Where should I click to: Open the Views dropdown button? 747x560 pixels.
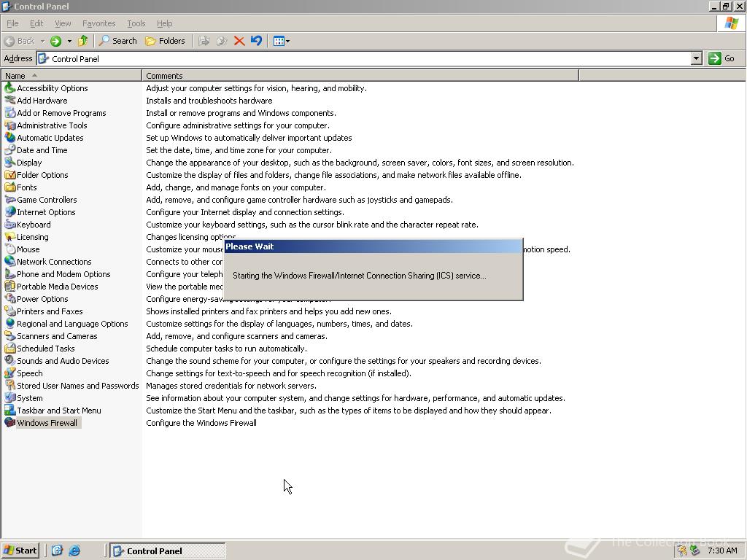282,41
